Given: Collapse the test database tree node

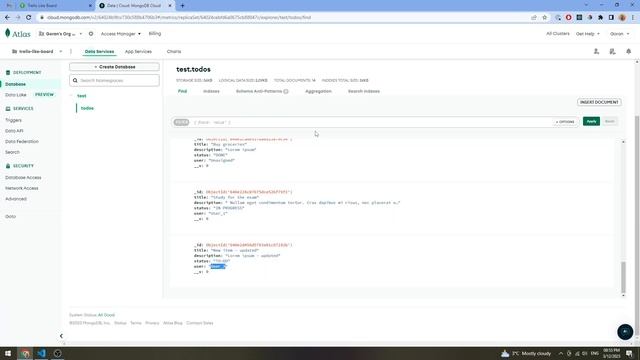Looking at the screenshot, I should click(71, 96).
